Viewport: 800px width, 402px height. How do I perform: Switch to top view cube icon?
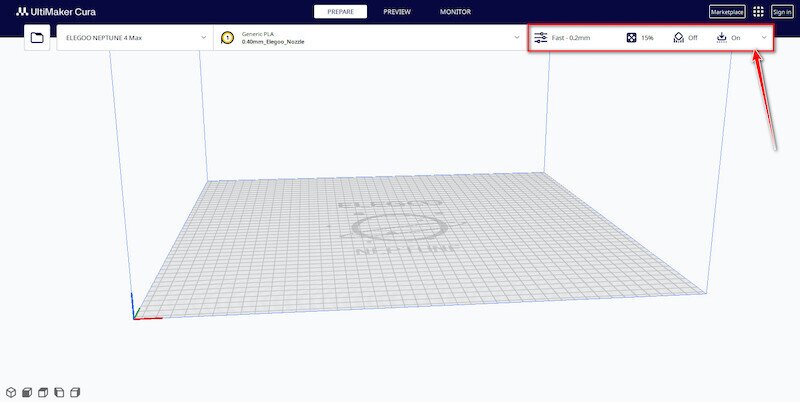(43, 392)
